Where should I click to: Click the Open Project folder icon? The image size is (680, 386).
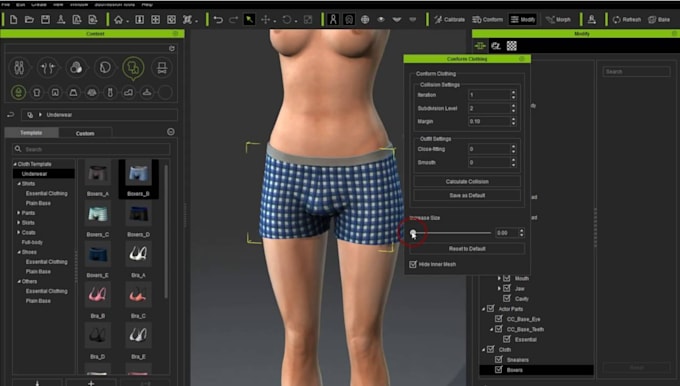pos(29,20)
